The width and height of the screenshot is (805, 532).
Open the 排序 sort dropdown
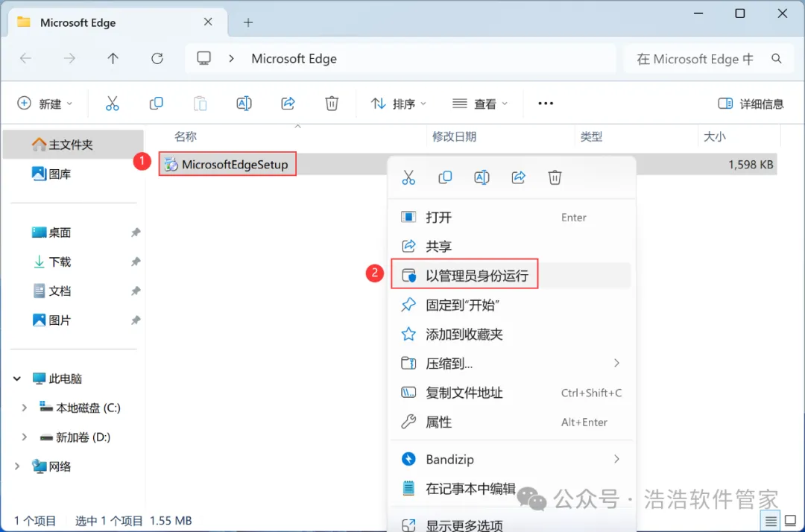[398, 104]
